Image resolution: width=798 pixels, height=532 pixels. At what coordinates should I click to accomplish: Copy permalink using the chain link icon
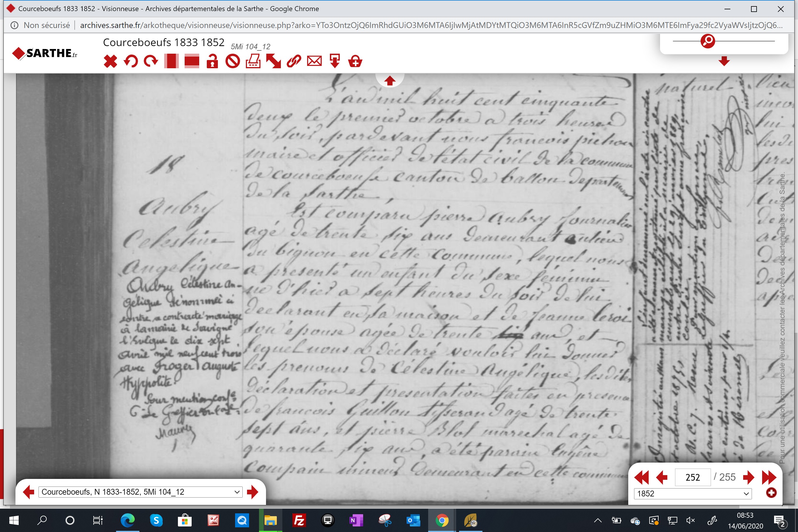tap(294, 62)
